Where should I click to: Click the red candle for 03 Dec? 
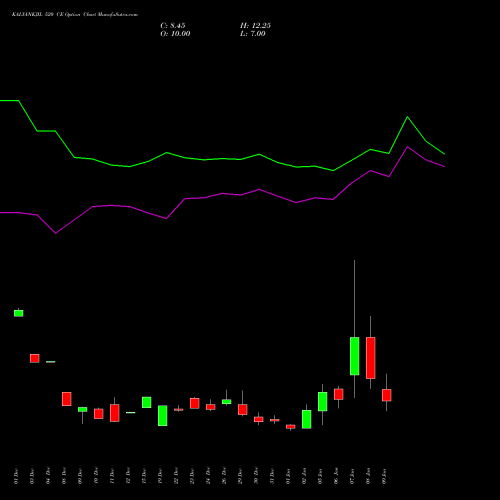(35, 358)
